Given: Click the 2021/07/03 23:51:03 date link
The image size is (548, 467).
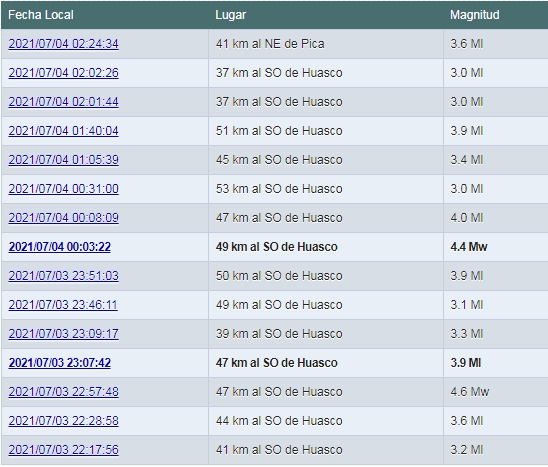Looking at the screenshot, I should [x=63, y=276].
